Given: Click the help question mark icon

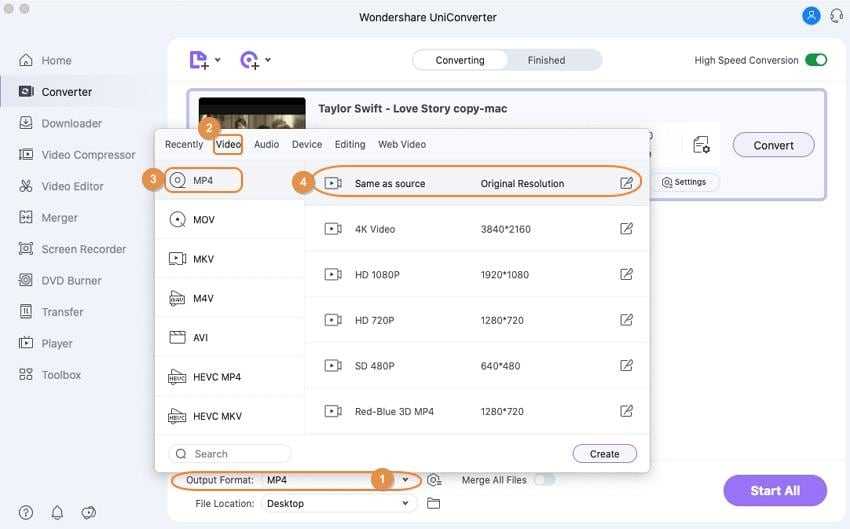Looking at the screenshot, I should tap(26, 513).
